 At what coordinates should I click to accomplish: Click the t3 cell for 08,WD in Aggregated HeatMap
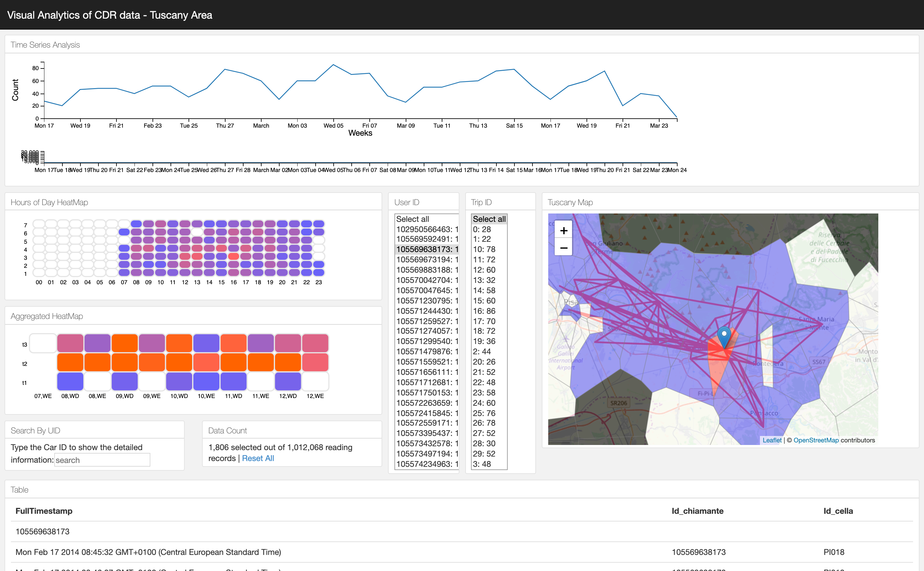pyautogui.click(x=70, y=343)
